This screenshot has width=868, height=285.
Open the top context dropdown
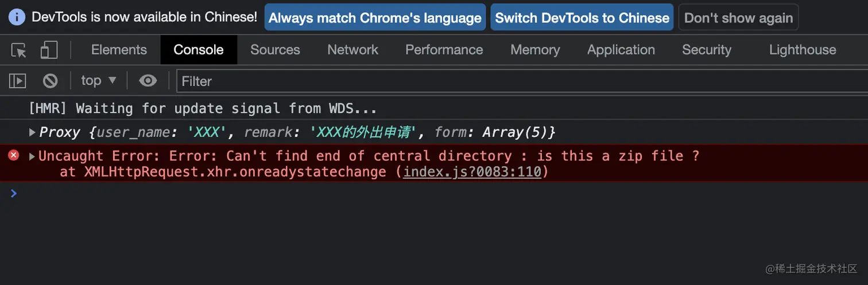99,81
